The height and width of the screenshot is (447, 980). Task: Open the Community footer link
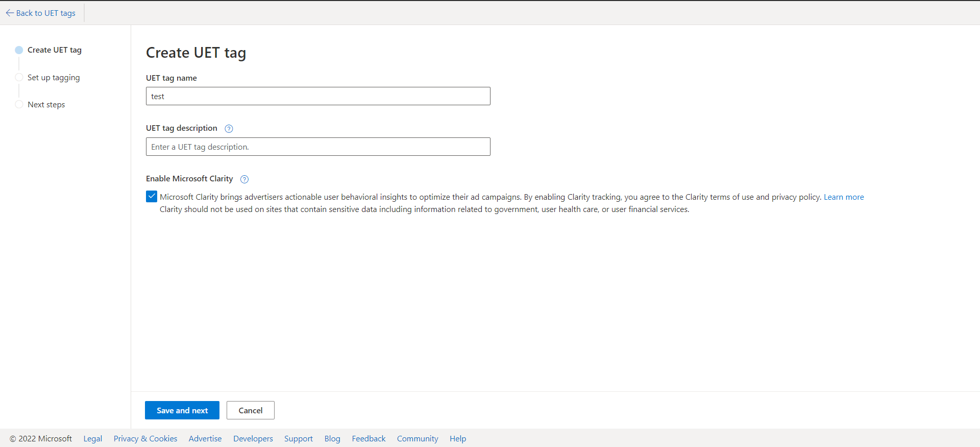tap(418, 439)
